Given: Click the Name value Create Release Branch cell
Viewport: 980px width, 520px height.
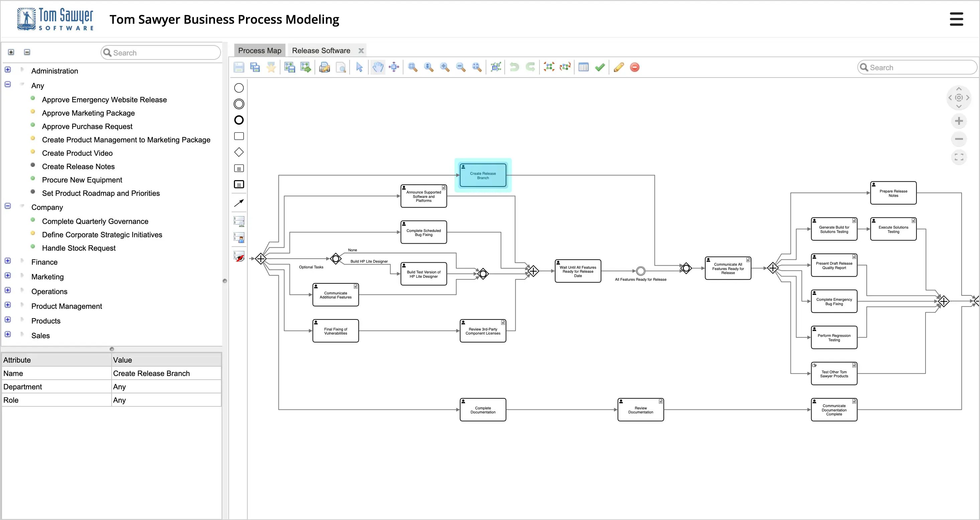Looking at the screenshot, I should coord(166,374).
